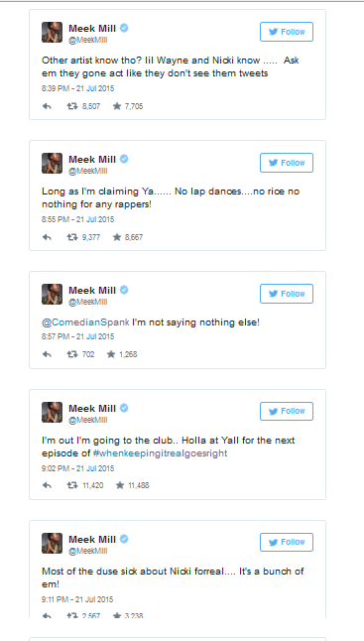This screenshot has height=641, width=364.
Task: Open the #whenkeepingitrealgoesright hashtag
Action: point(160,453)
